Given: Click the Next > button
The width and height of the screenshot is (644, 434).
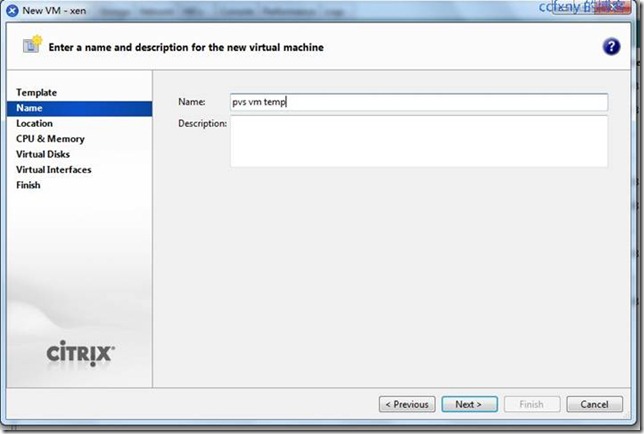Looking at the screenshot, I should point(469,404).
